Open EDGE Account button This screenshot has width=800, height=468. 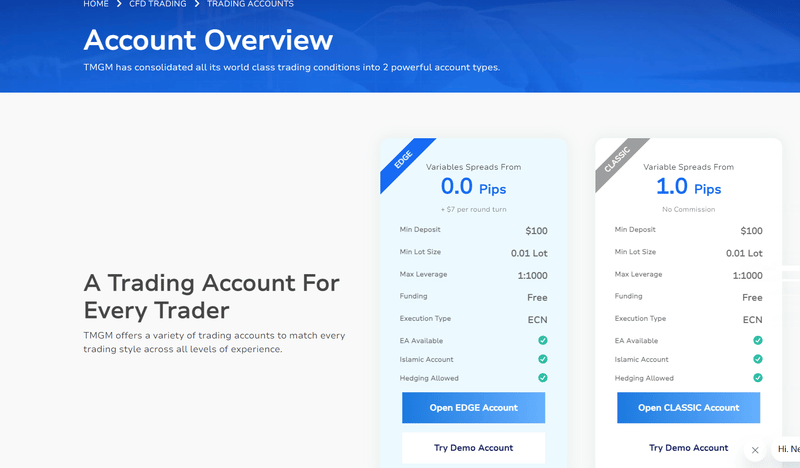(473, 408)
